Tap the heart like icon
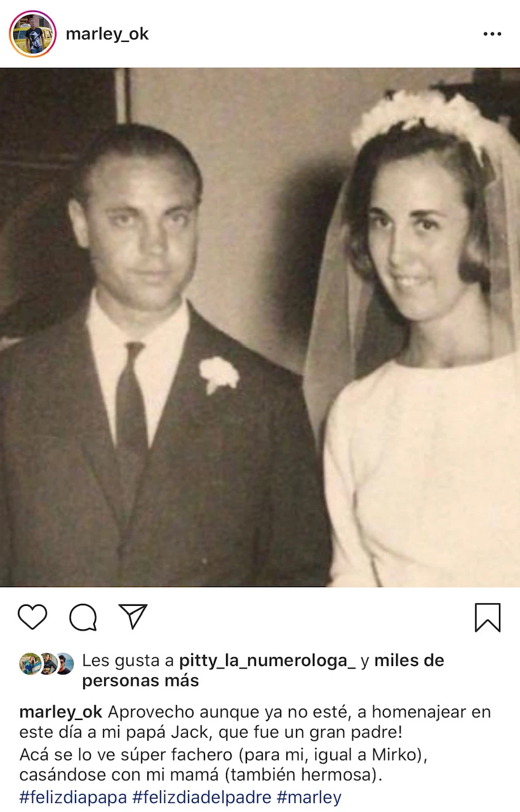 click(x=32, y=617)
